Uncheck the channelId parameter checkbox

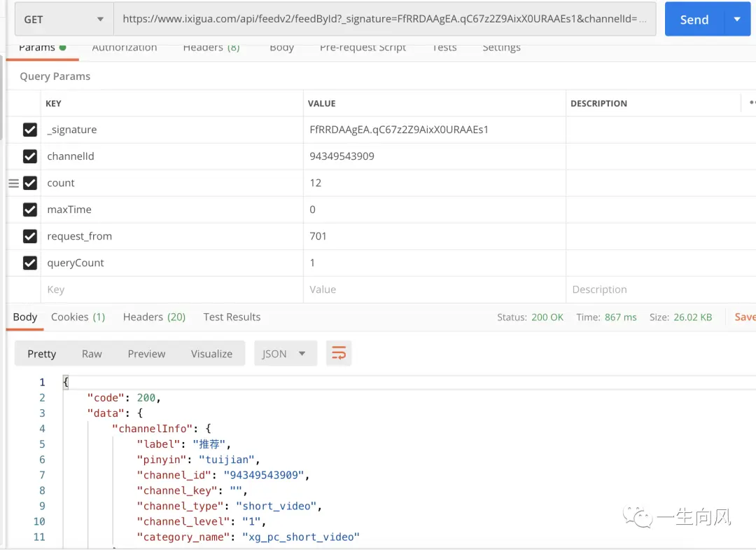30,156
